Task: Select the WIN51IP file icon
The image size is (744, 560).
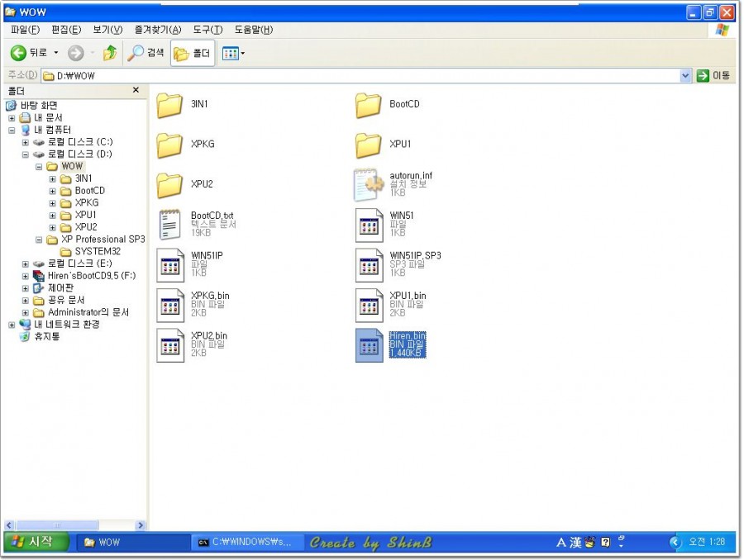Action: [170, 264]
